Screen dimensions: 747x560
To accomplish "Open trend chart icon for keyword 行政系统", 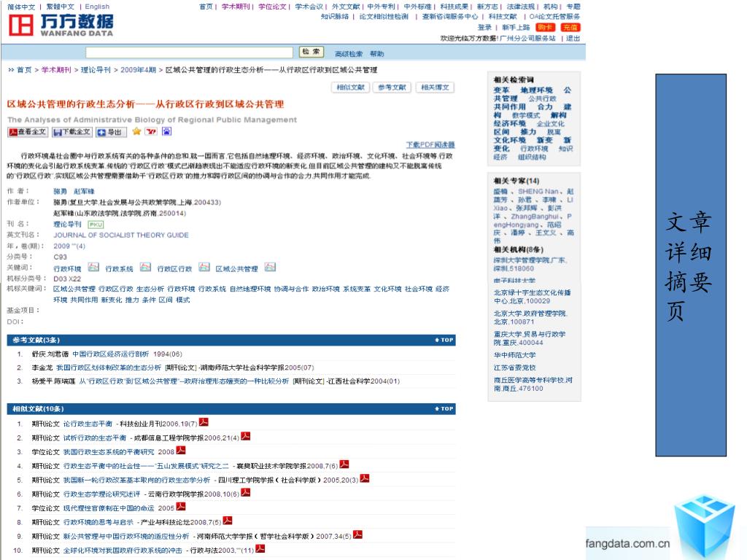I will [145, 267].
